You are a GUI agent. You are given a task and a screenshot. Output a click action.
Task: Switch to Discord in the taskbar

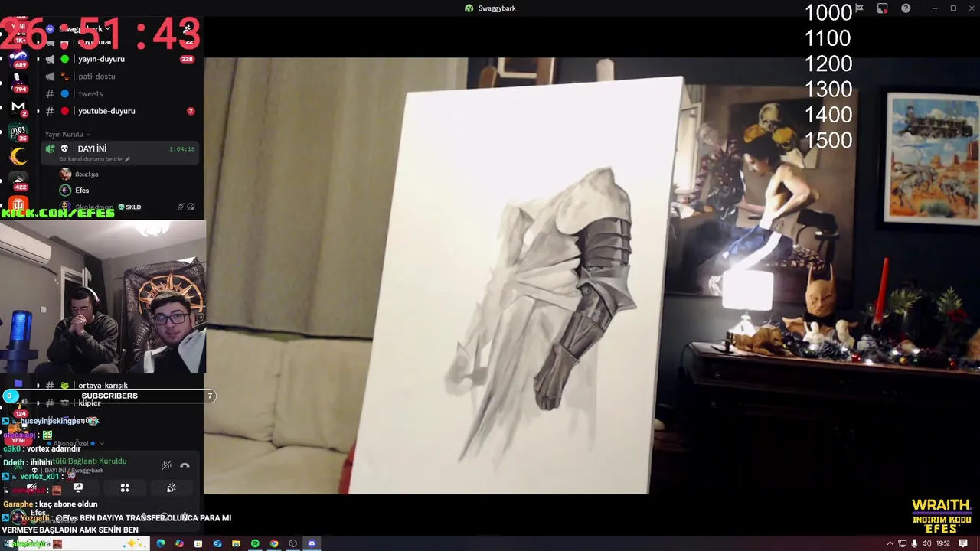312,544
